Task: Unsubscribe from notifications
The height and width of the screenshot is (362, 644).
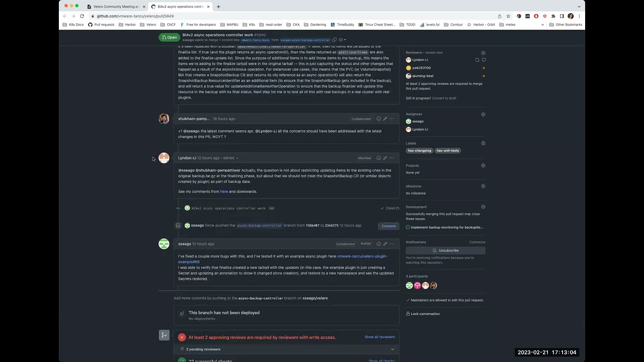Action: point(445,250)
